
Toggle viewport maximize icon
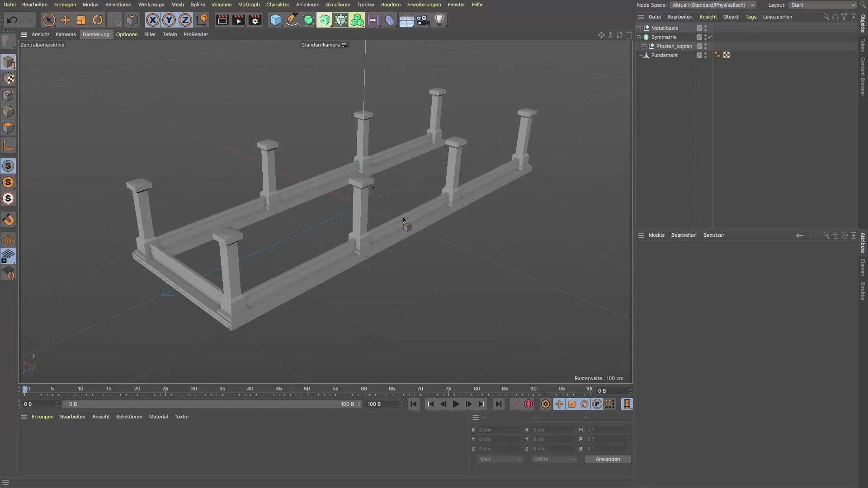(628, 35)
